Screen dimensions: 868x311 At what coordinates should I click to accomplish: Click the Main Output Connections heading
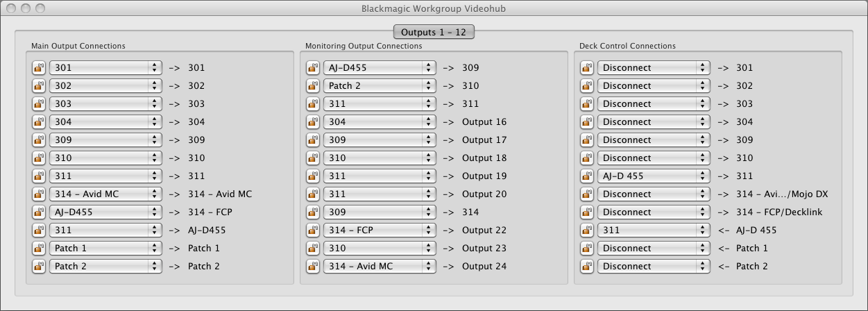click(x=78, y=46)
